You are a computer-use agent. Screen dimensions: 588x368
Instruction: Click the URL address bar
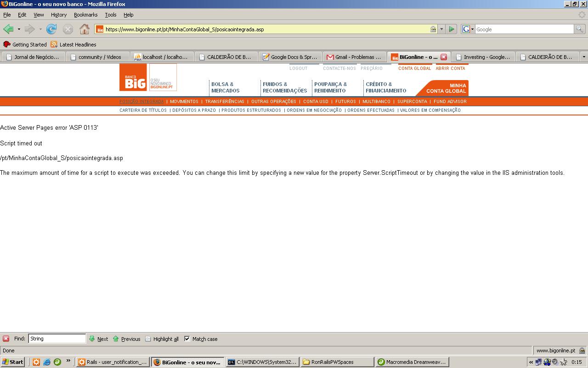click(x=266, y=29)
